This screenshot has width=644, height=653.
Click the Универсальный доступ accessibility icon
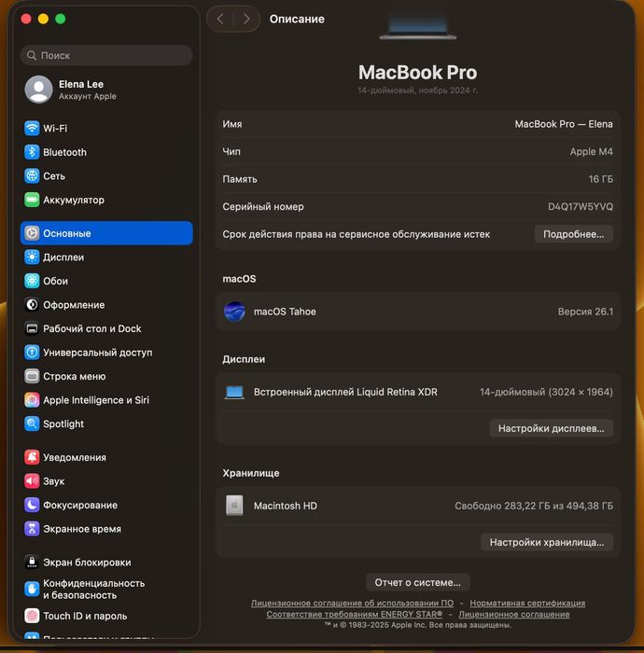tap(32, 353)
